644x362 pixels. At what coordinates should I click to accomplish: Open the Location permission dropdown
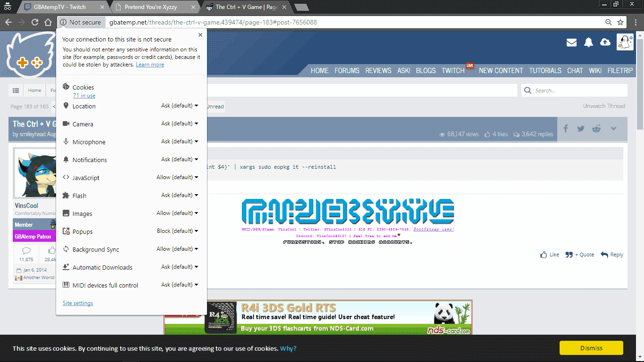click(x=180, y=106)
